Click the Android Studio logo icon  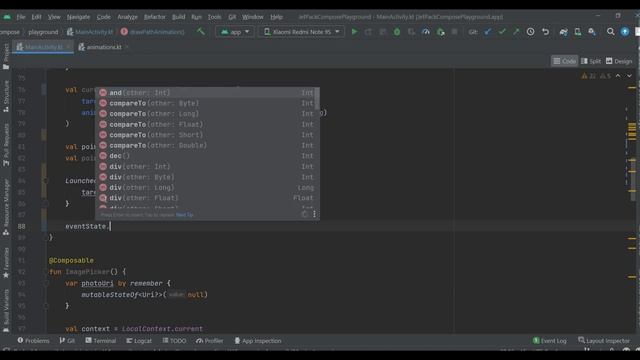[7, 17]
